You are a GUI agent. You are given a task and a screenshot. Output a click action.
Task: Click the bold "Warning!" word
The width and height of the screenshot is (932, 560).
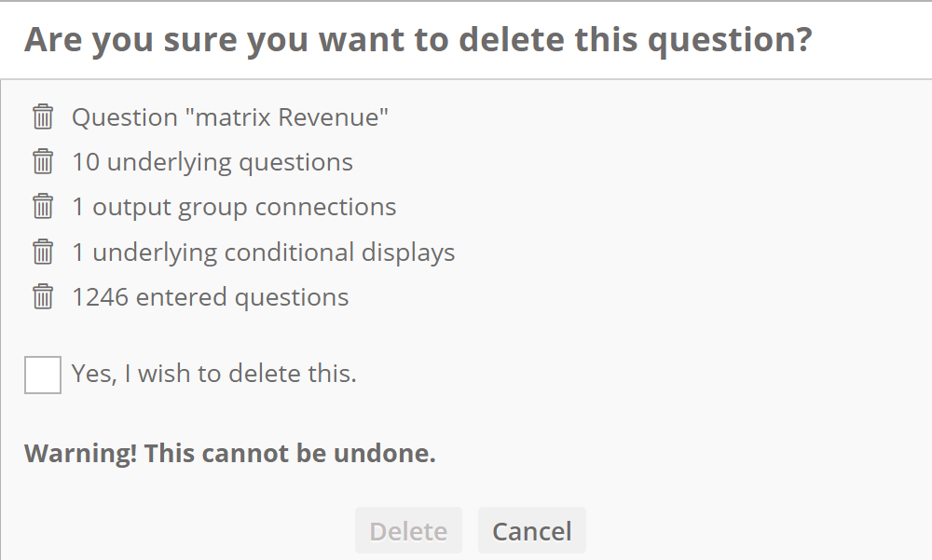[x=80, y=454]
